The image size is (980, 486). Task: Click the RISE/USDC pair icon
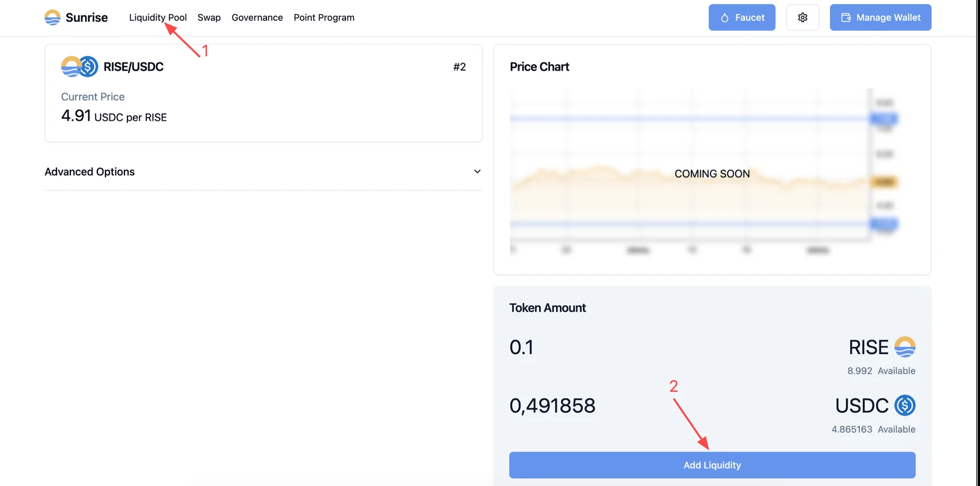point(80,66)
